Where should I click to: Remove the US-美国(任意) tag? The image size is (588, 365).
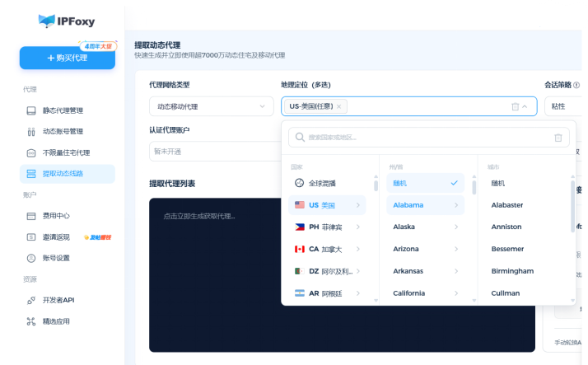click(x=339, y=106)
